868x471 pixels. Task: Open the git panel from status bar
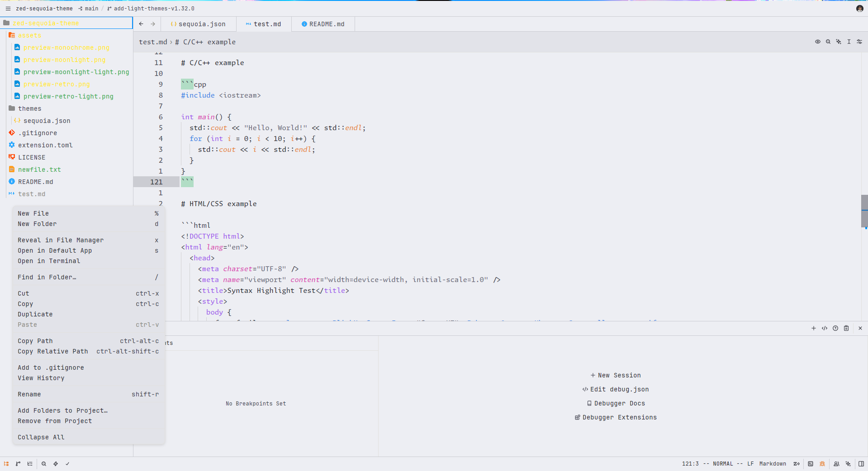[x=18, y=464]
